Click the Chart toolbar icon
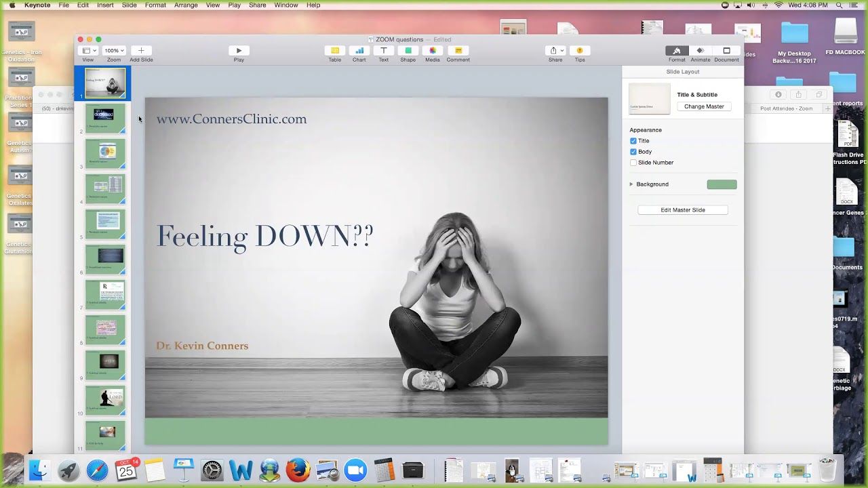 pyautogui.click(x=359, y=51)
